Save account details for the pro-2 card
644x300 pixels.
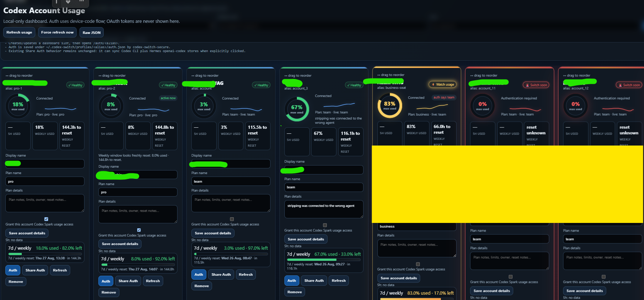120,244
